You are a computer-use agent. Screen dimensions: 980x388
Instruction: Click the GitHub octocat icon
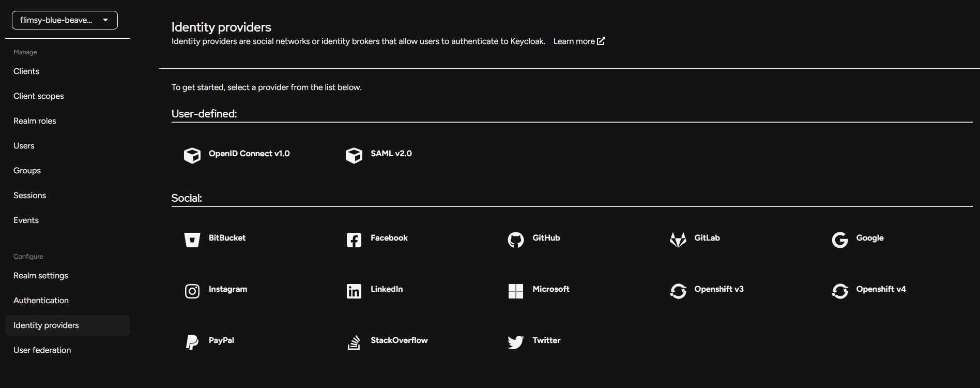516,240
